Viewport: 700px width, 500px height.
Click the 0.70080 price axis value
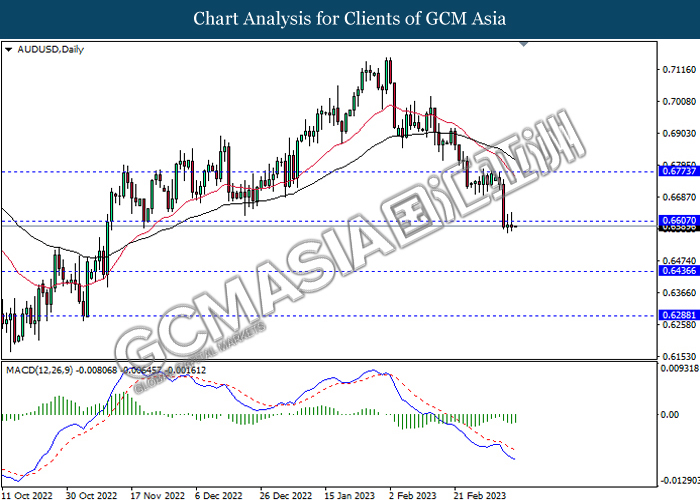pyautogui.click(x=679, y=101)
